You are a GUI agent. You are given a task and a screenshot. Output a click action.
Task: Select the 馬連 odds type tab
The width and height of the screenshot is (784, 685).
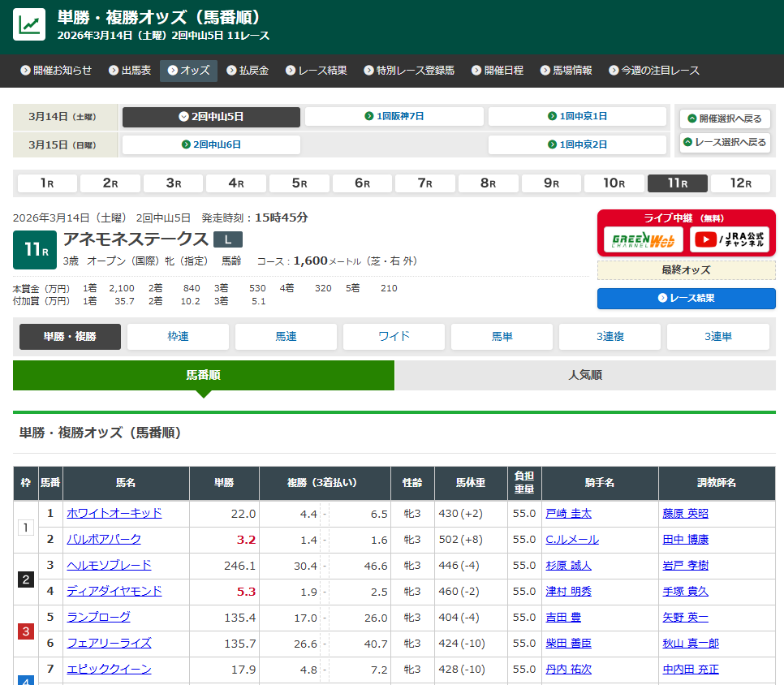point(286,336)
